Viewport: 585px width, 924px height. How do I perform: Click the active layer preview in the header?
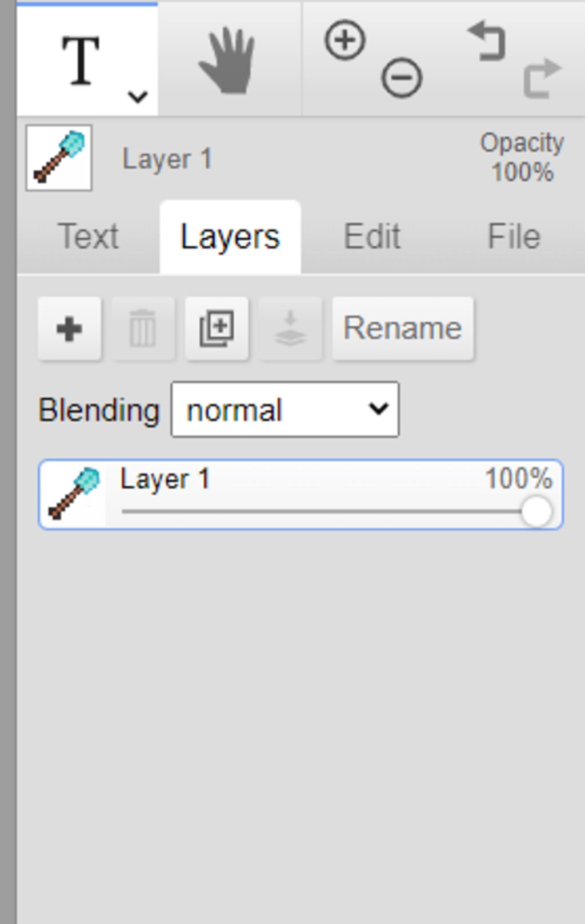point(59,158)
